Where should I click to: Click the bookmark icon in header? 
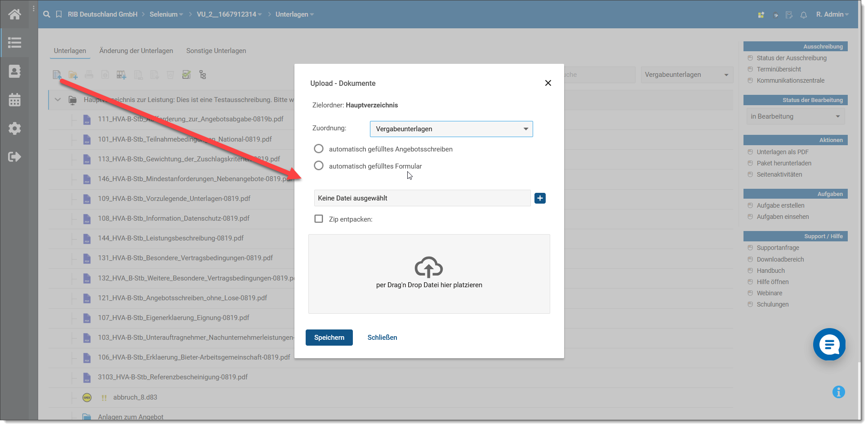59,14
